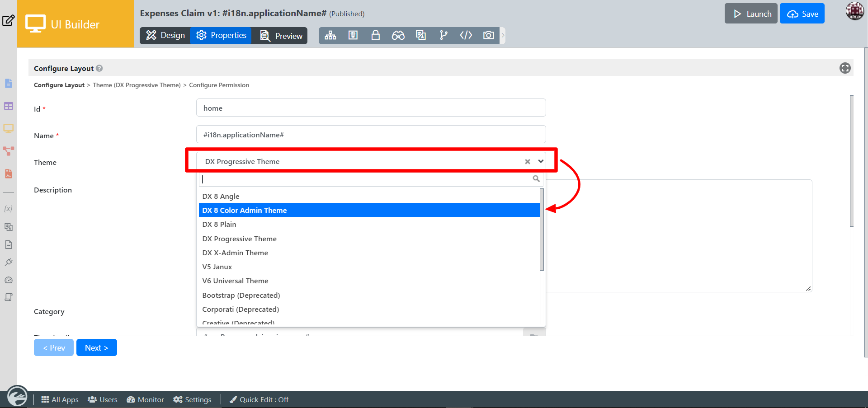The width and height of the screenshot is (868, 408).
Task: Open the image file resources icon in sidebar
Action: coord(9,244)
